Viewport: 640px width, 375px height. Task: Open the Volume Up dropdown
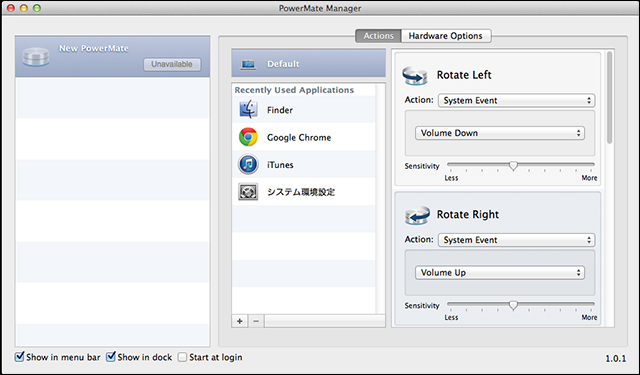coord(500,273)
